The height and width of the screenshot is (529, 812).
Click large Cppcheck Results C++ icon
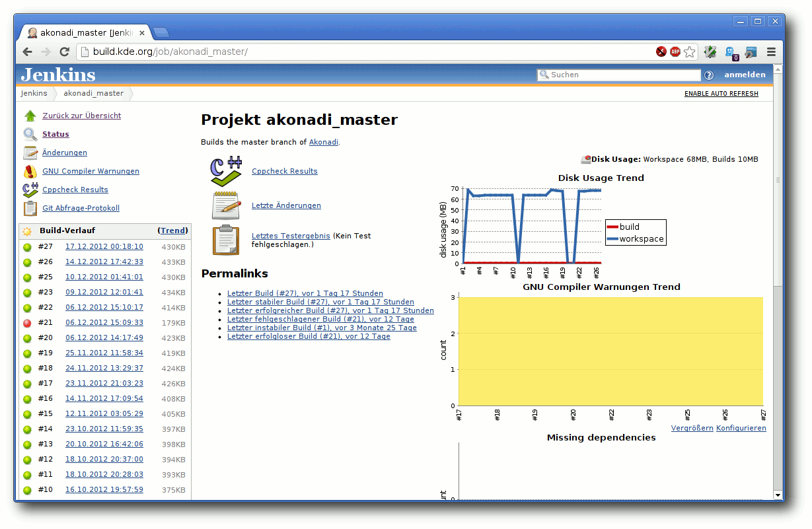point(226,171)
